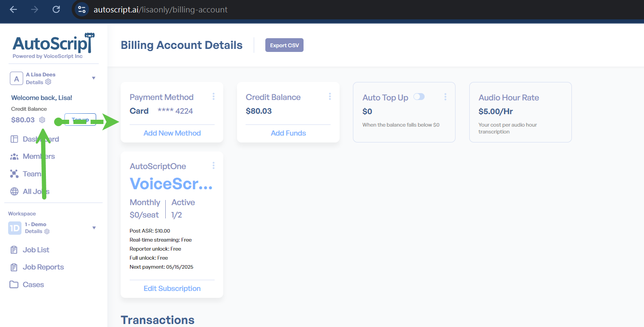644x327 pixels.
Task: Open the Teams sidebar item
Action: tap(33, 174)
